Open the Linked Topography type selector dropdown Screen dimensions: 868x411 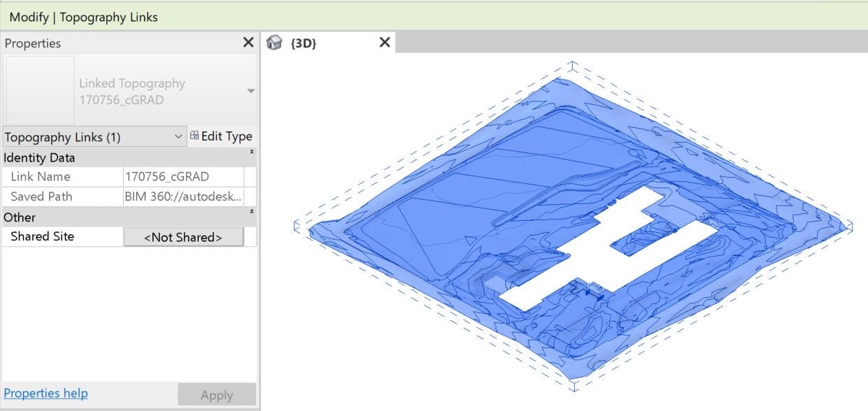pyautogui.click(x=250, y=91)
